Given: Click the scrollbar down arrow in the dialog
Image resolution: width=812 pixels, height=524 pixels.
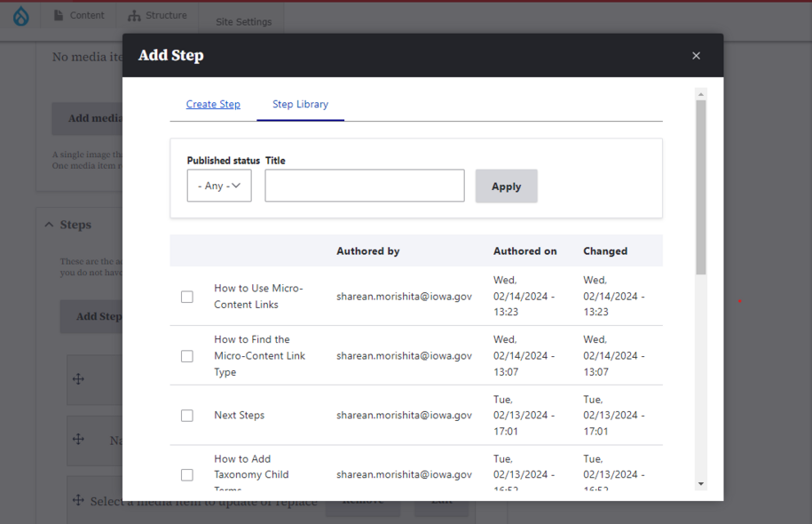Looking at the screenshot, I should click(701, 484).
